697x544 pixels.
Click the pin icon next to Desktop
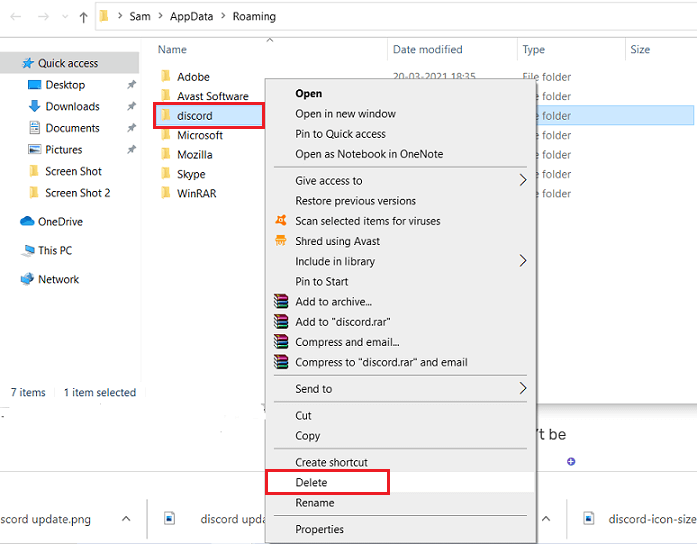[x=131, y=84]
